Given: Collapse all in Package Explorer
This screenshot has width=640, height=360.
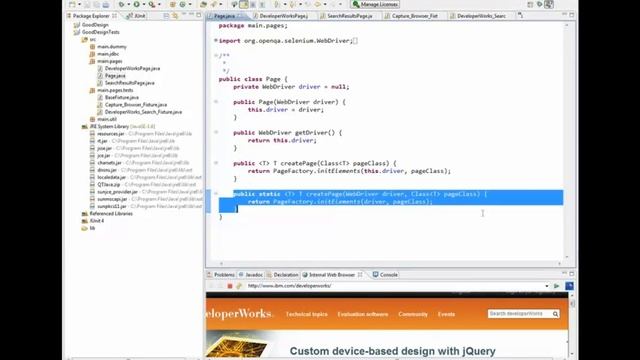Looking at the screenshot, I should click(x=166, y=16).
